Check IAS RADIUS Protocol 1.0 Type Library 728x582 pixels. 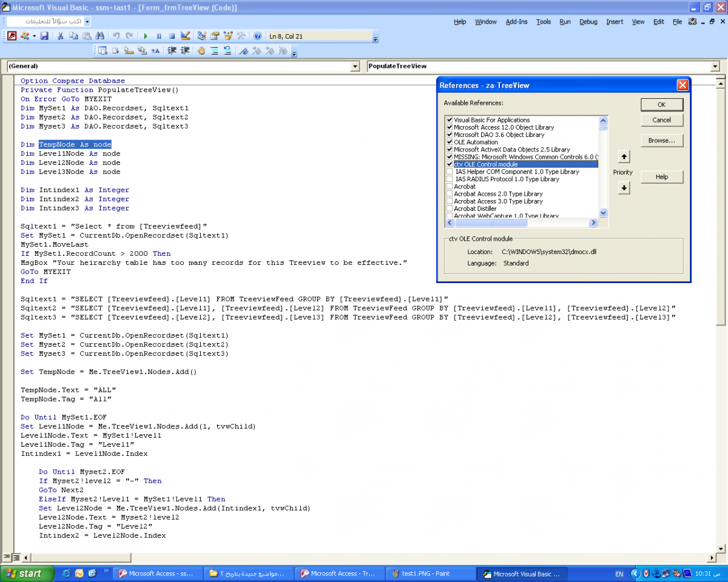point(450,179)
